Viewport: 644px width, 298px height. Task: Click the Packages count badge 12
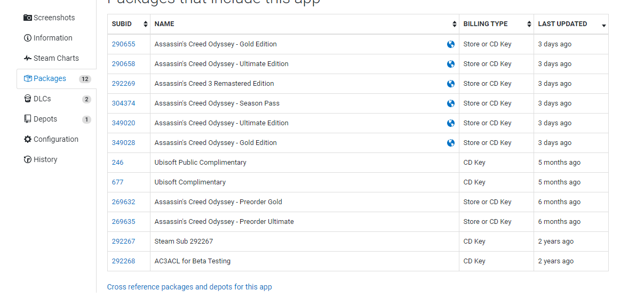pos(85,79)
